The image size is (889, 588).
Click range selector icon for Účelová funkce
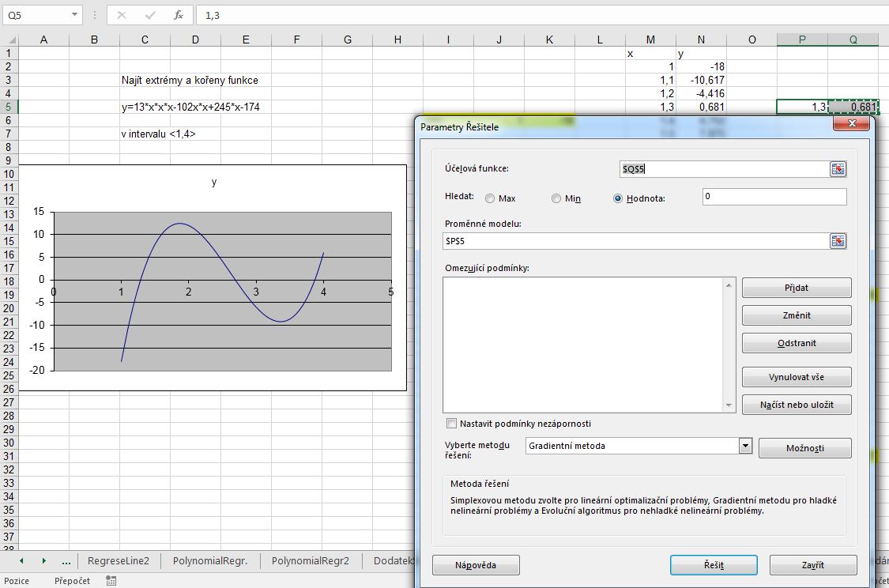(x=838, y=169)
